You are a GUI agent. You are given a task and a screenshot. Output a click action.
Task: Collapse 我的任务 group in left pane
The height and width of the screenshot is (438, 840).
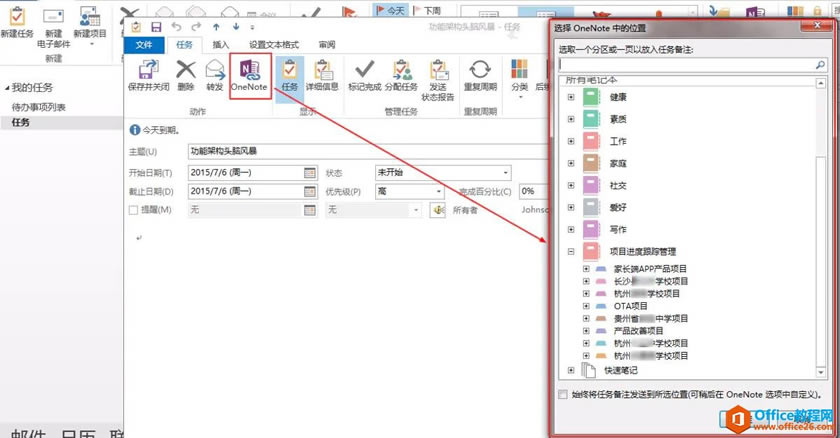pyautogui.click(x=7, y=88)
